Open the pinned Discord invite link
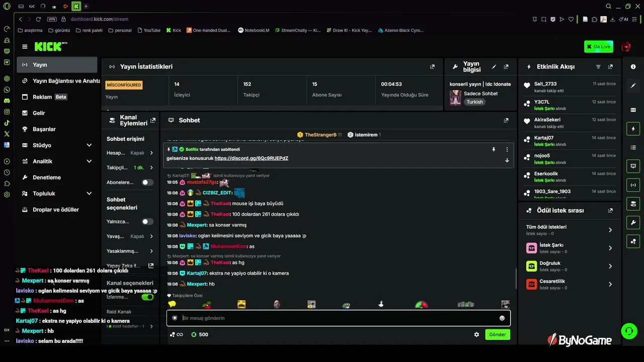Screen dimensions: 644x362 252,158
